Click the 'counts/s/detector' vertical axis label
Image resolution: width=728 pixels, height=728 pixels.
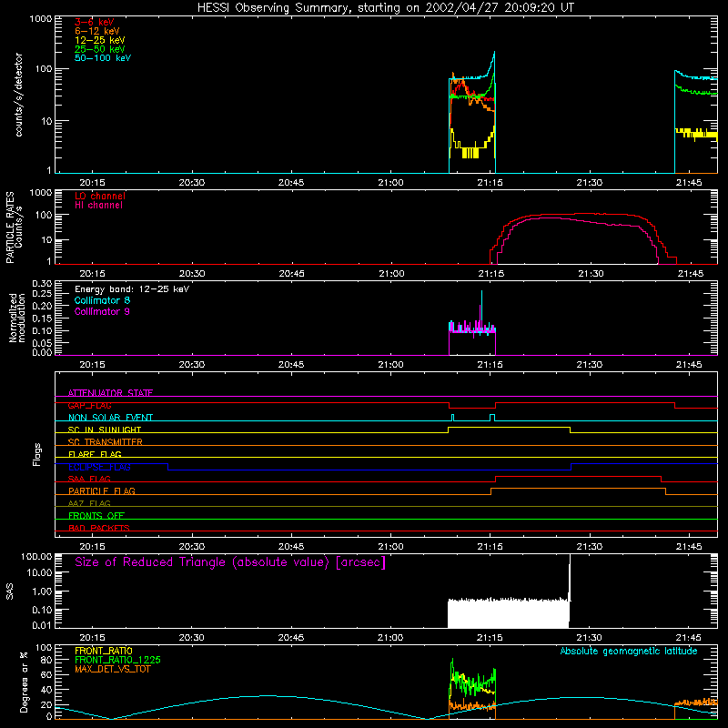pos(19,95)
